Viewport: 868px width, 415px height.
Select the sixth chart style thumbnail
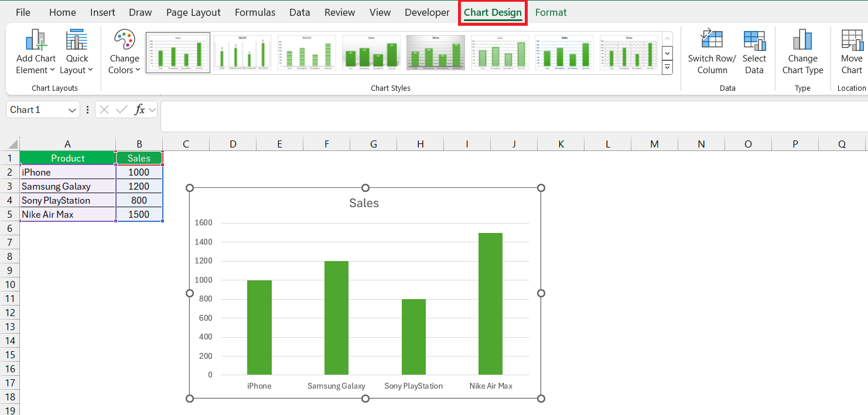[500, 53]
